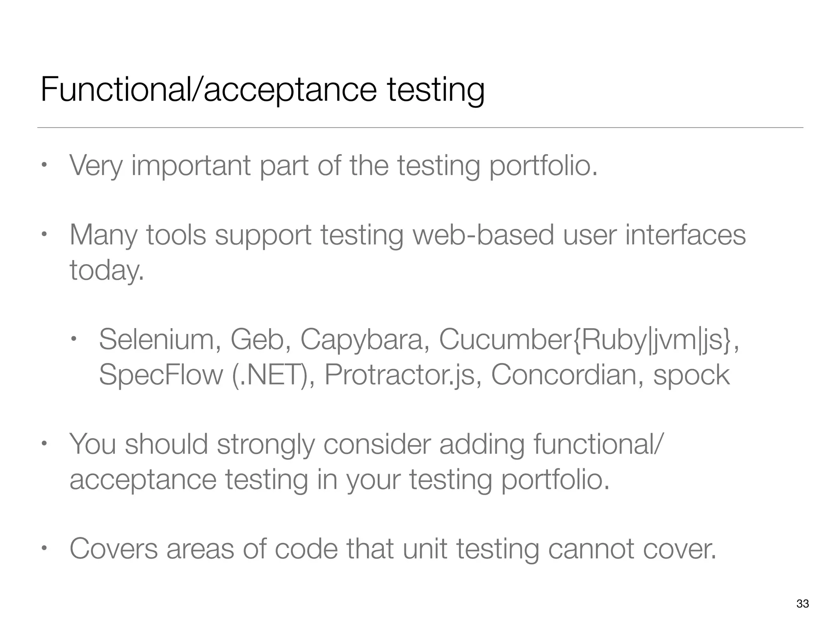Click the slide number 33
The height and width of the screenshot is (630, 840).
(803, 604)
